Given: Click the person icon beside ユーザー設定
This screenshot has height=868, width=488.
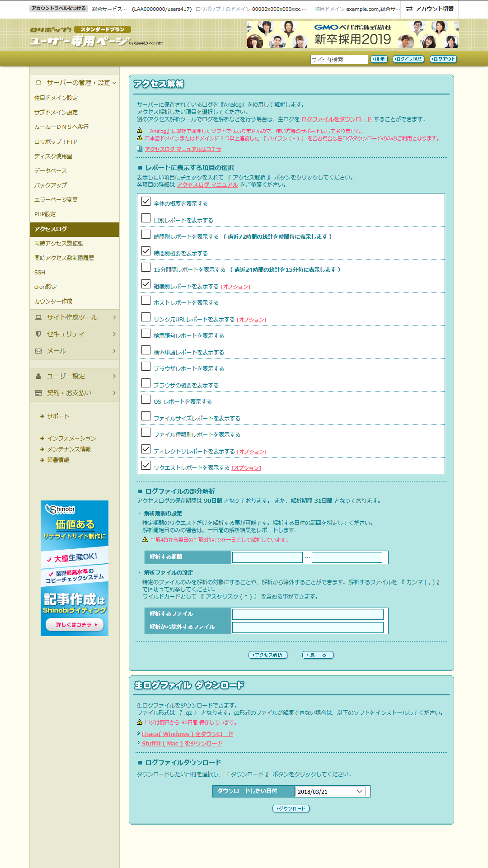Looking at the screenshot, I should (38, 376).
